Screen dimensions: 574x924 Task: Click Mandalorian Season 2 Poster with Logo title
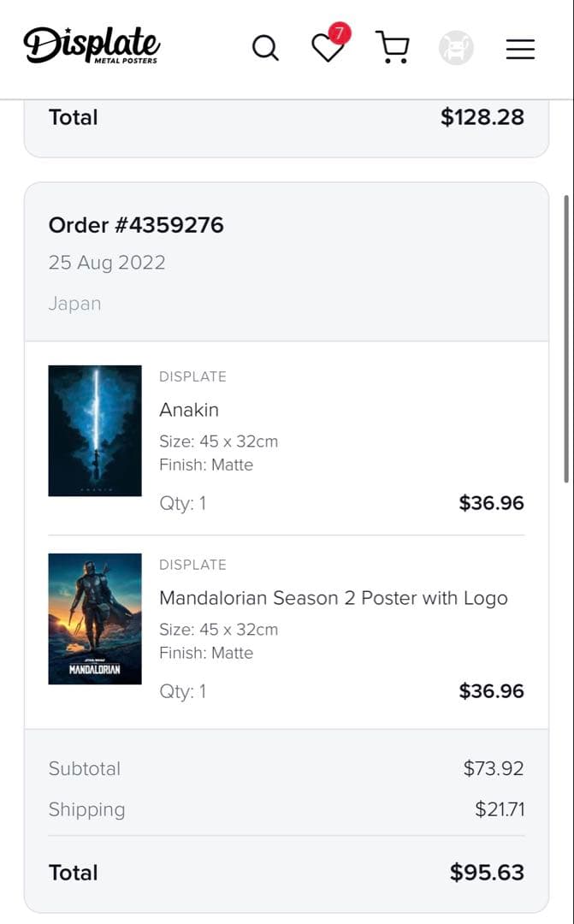click(x=334, y=598)
